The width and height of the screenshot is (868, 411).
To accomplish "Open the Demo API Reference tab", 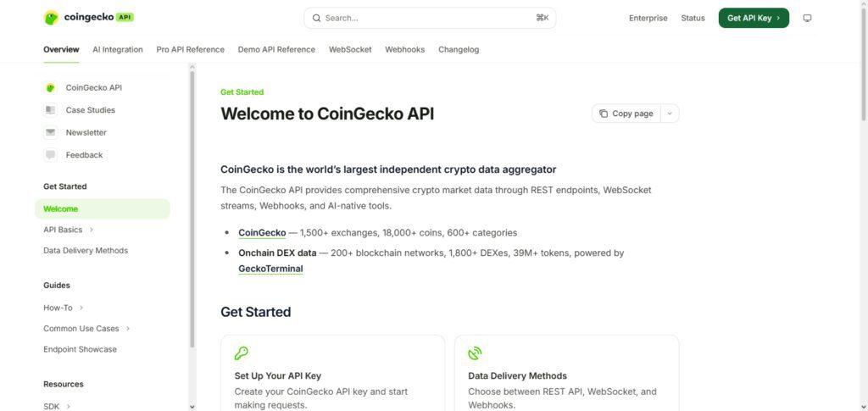I will click(x=277, y=50).
